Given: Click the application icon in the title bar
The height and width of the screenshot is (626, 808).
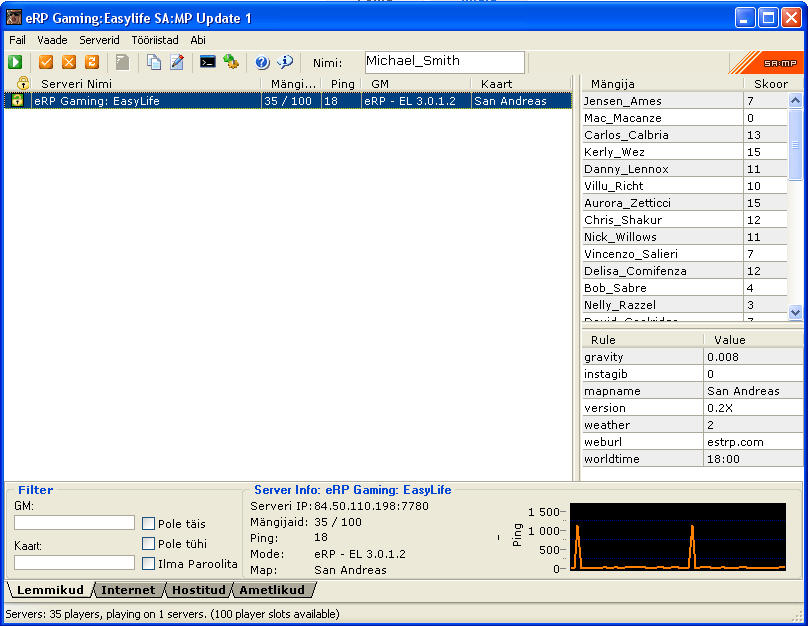Looking at the screenshot, I should click(13, 18).
